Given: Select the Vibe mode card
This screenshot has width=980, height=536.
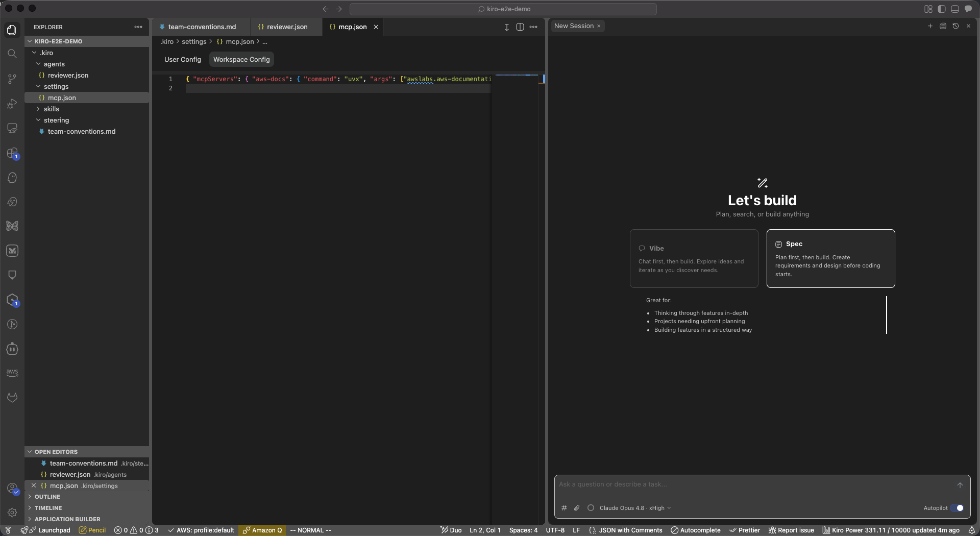Looking at the screenshot, I should pyautogui.click(x=694, y=259).
